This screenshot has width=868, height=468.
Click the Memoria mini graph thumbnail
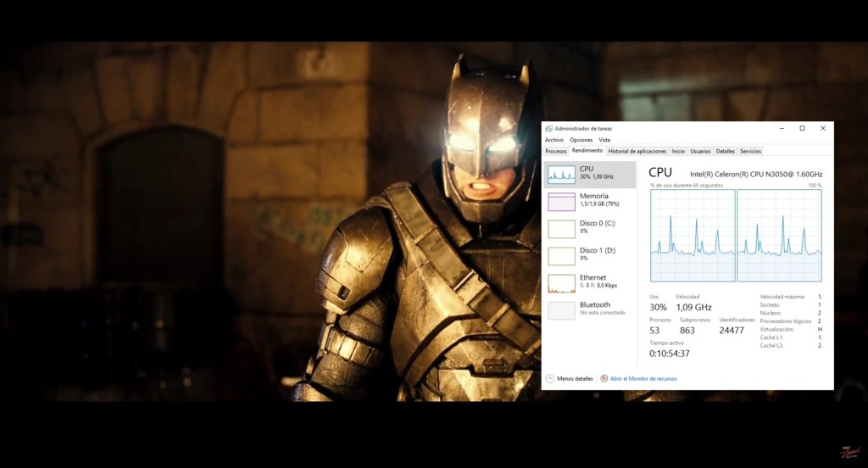[x=561, y=202]
